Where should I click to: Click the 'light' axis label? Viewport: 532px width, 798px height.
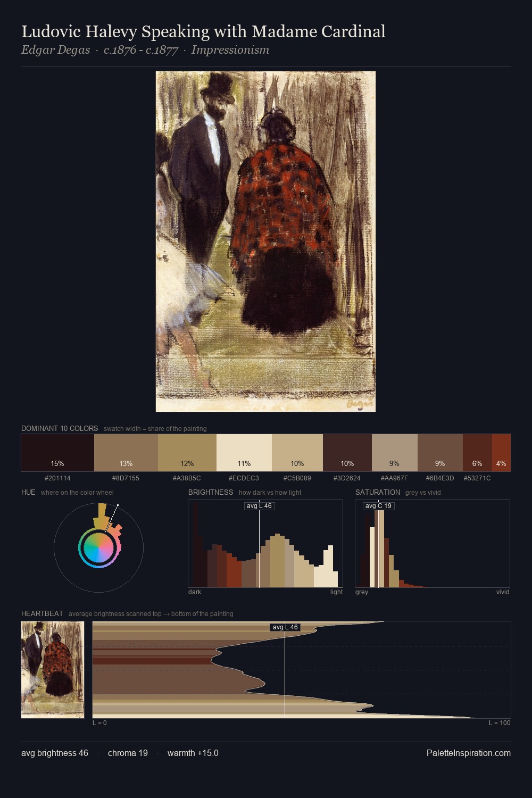pos(337,592)
